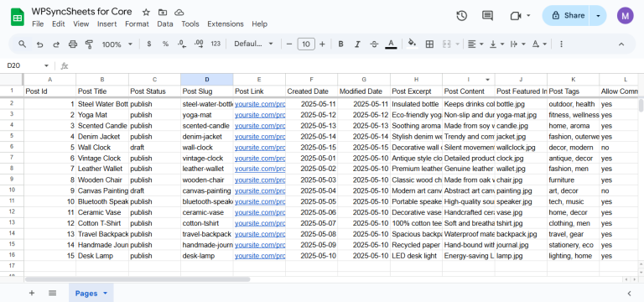Start a Meet call with camera icon
The image size is (644, 302).
click(x=516, y=16)
